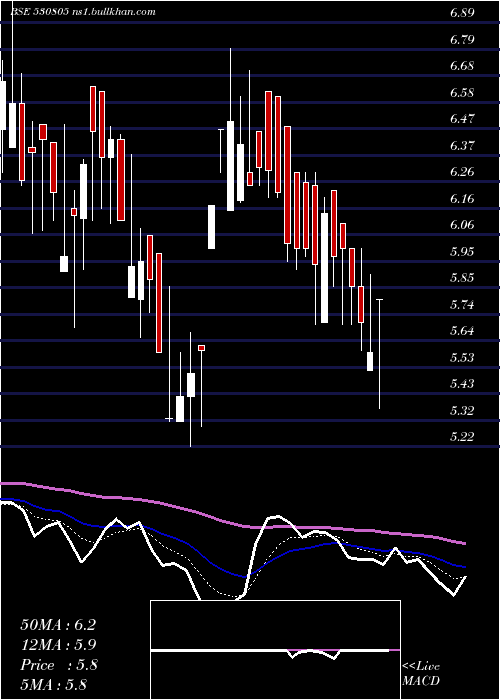Click the Price : 5.8 readout
The height and width of the screenshot is (700, 500).
(x=58, y=665)
